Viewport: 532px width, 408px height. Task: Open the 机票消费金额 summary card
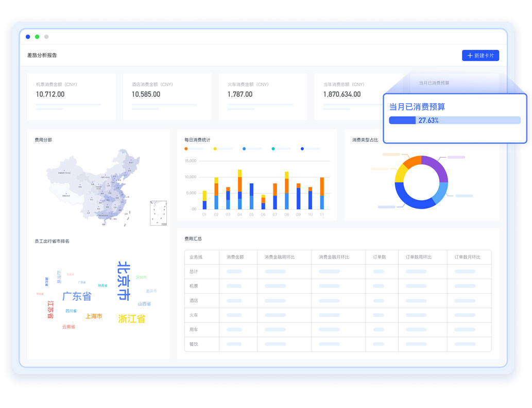(x=71, y=96)
